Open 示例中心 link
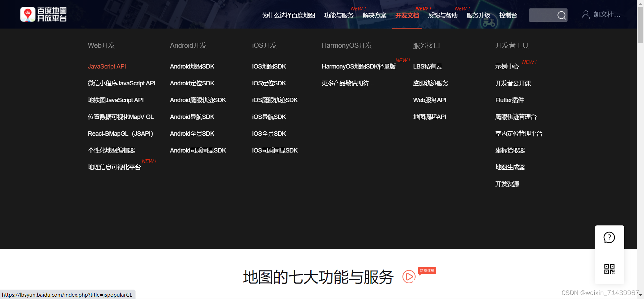644x299 pixels. pyautogui.click(x=507, y=67)
